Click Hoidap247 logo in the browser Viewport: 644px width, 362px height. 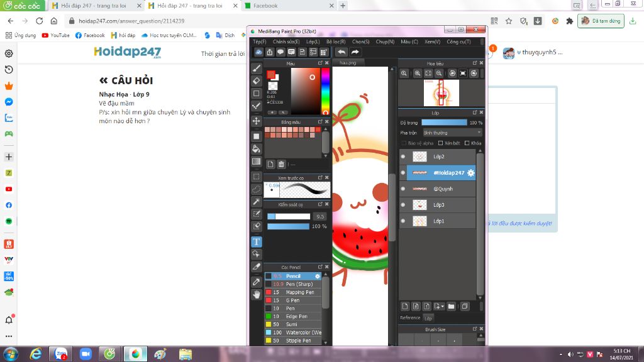point(127,53)
